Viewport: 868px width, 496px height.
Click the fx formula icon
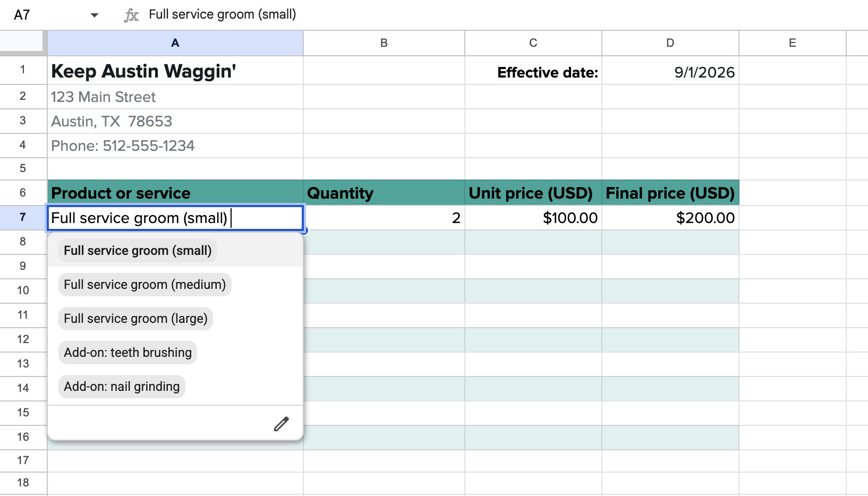point(131,15)
